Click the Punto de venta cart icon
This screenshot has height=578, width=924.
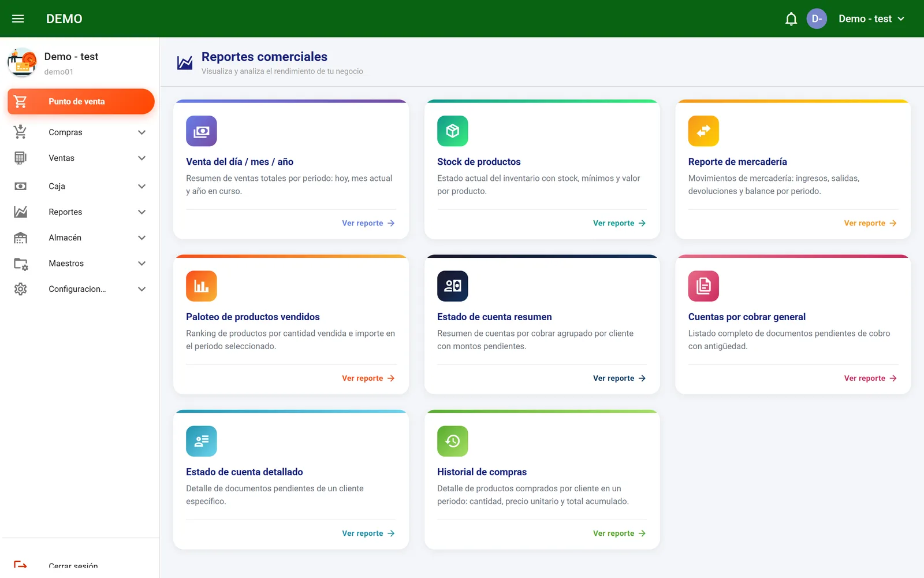(21, 101)
